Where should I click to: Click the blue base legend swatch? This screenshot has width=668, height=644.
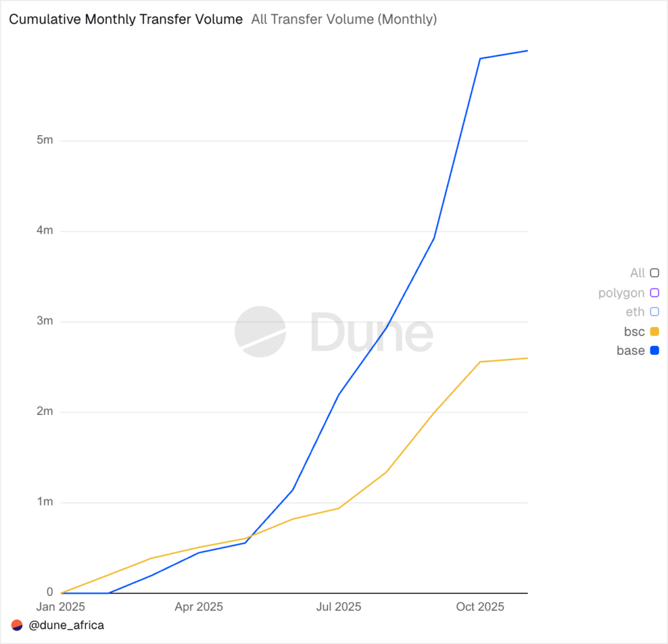(x=654, y=350)
